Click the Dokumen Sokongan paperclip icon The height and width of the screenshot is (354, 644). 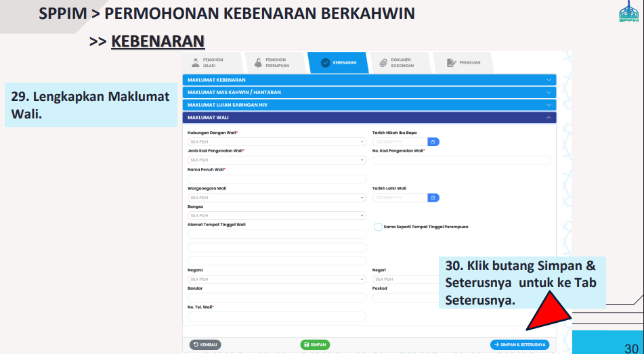[x=383, y=63]
